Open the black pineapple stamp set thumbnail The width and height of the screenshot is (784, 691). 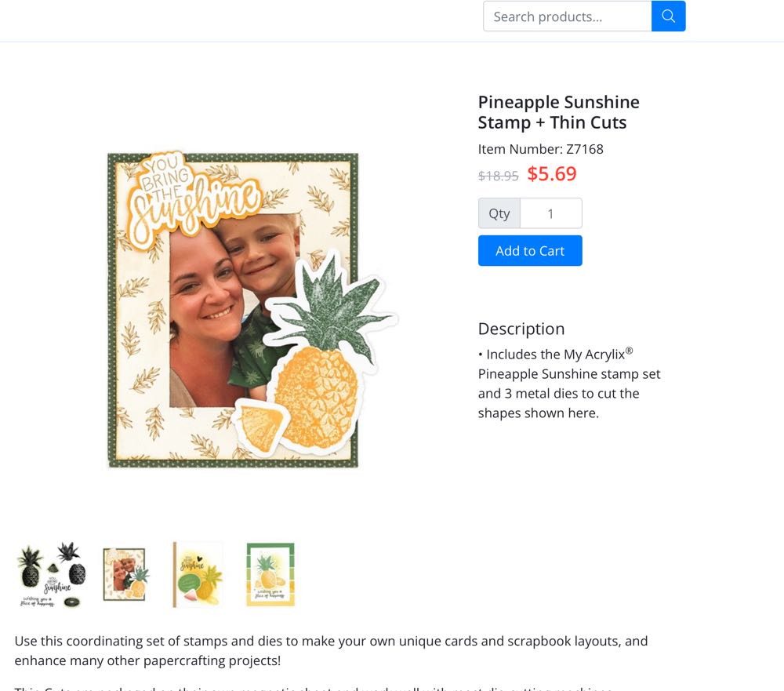coord(52,574)
